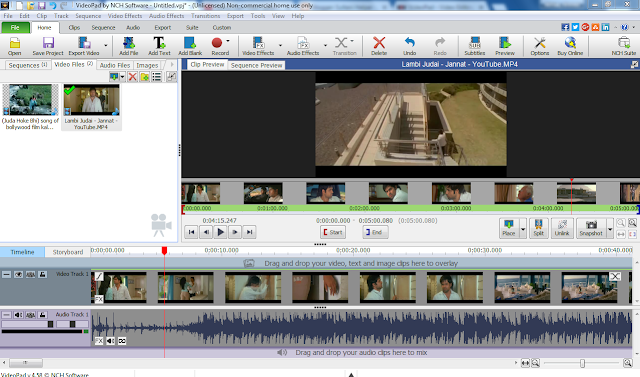Click the End out-point button
The image size is (640, 377).
coord(375,232)
